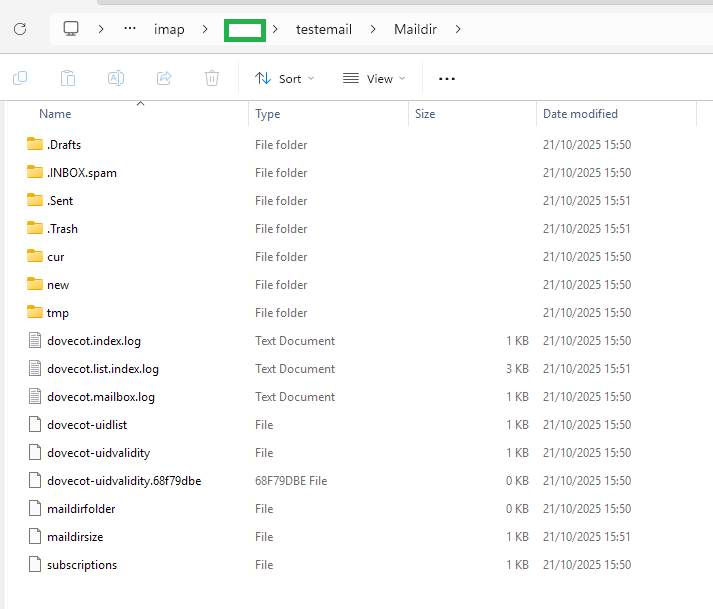Sort by Date modified column header
Image resolution: width=713 pixels, height=609 pixels.
(x=580, y=114)
